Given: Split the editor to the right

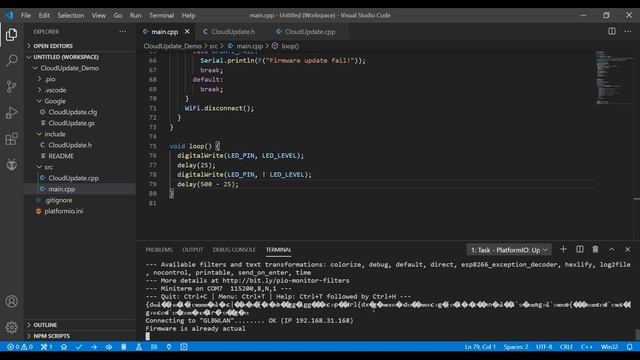Looking at the screenshot, I should pyautogui.click(x=611, y=31).
